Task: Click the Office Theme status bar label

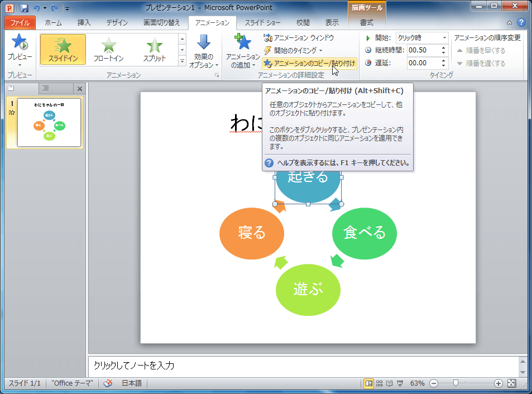Action: (72, 383)
